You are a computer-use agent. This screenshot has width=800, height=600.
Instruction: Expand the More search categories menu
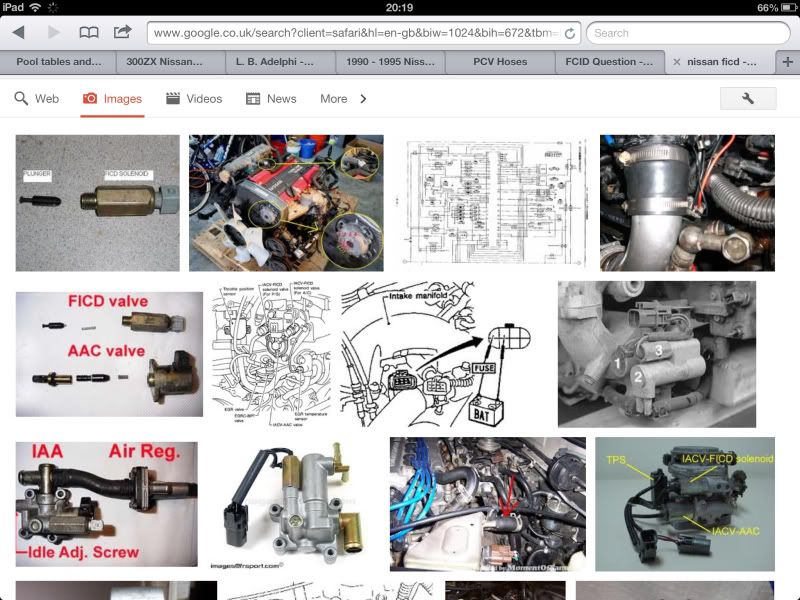(x=333, y=99)
